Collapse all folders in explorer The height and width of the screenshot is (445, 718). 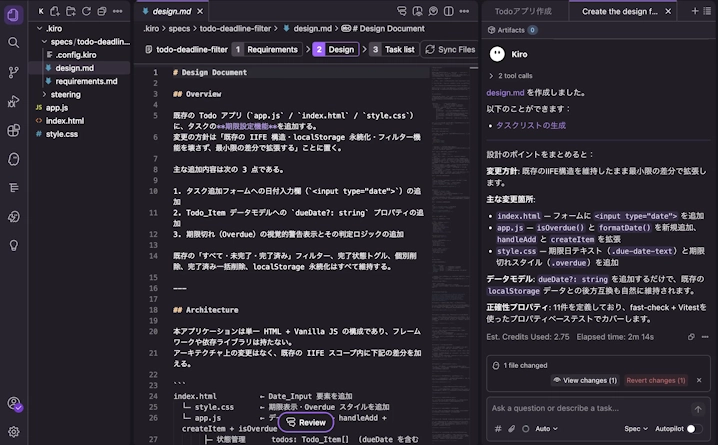[102, 11]
